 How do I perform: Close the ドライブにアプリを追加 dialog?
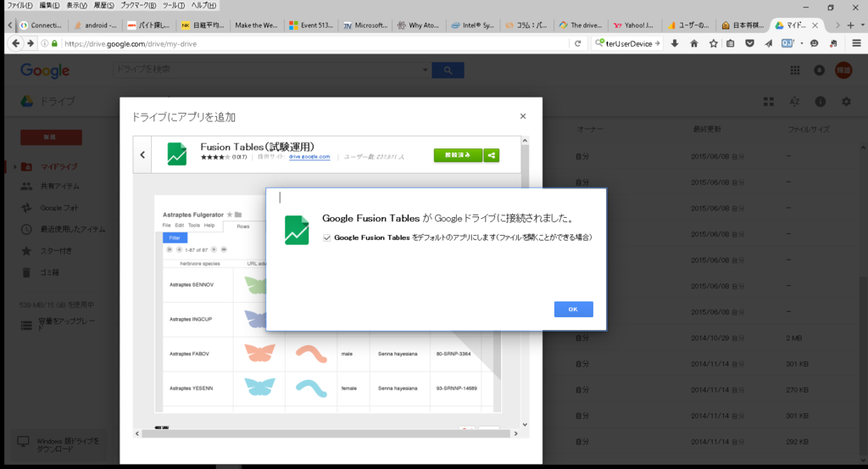point(522,116)
